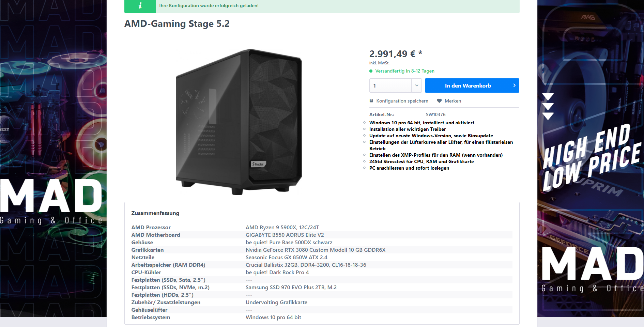Click article number SW10376
This screenshot has height=327, width=644.
(x=435, y=114)
